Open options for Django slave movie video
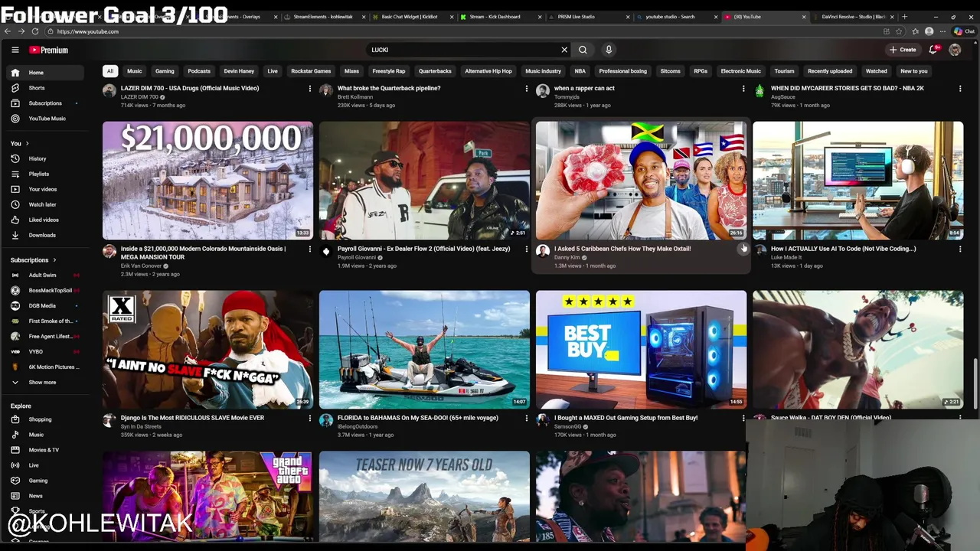The width and height of the screenshot is (980, 551). click(309, 418)
